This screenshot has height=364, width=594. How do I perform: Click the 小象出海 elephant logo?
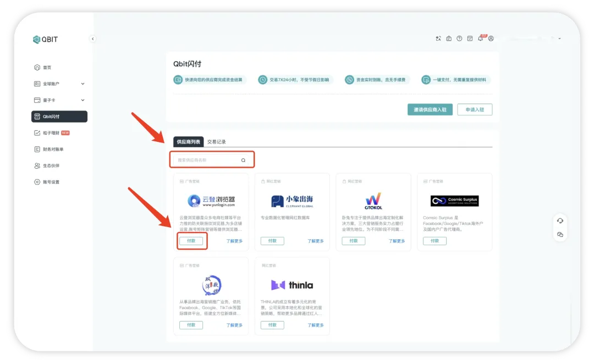pos(293,201)
